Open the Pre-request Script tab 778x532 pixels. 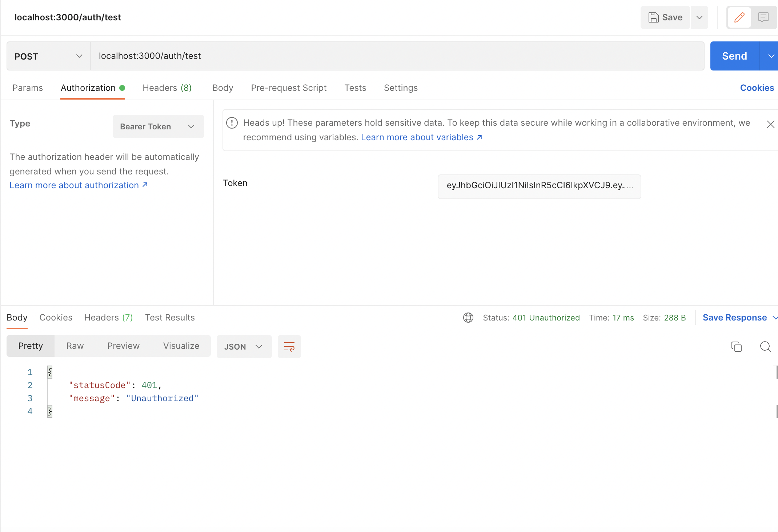[289, 88]
